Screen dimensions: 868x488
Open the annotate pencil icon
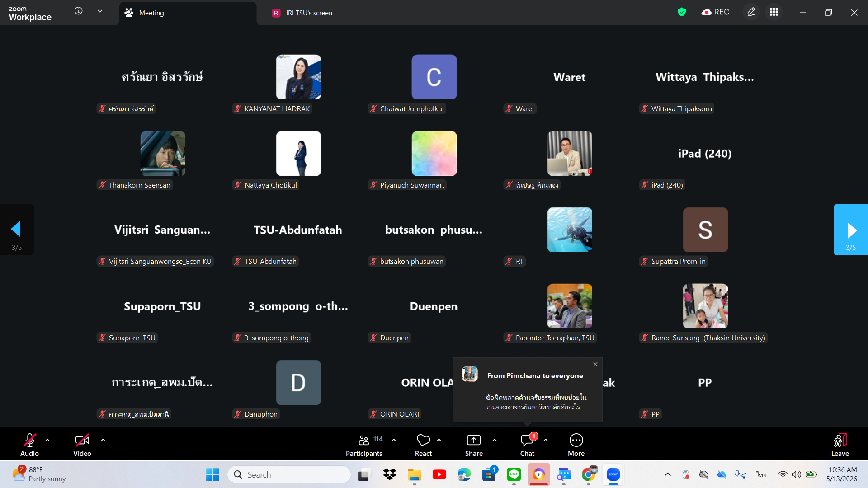pyautogui.click(x=751, y=12)
